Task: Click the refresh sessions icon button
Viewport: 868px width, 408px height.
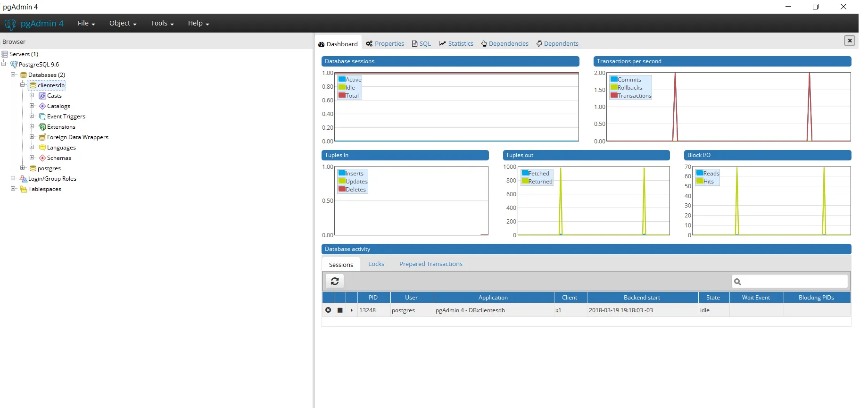Action: [x=335, y=281]
